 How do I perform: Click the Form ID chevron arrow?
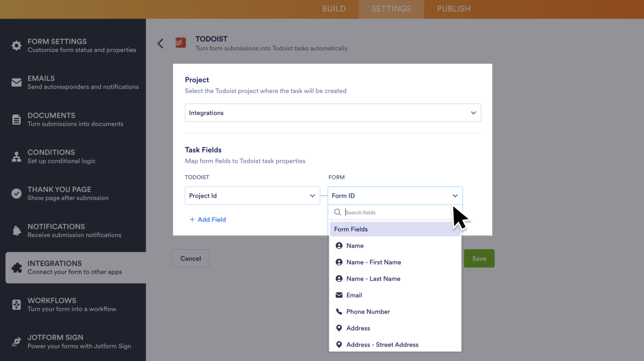455,196
